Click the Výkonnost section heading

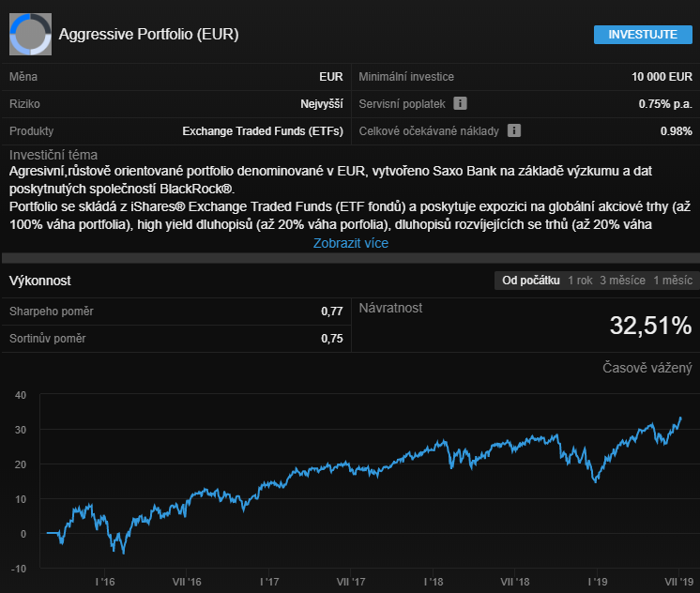pos(39,281)
